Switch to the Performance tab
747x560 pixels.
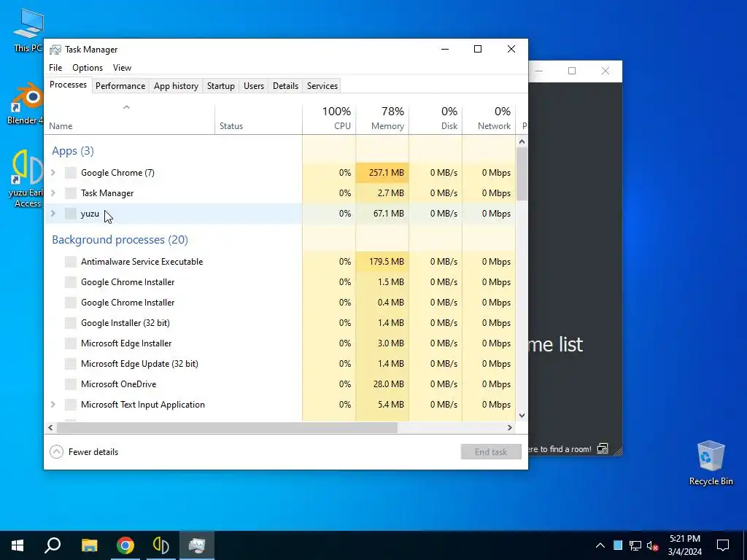pyautogui.click(x=120, y=86)
